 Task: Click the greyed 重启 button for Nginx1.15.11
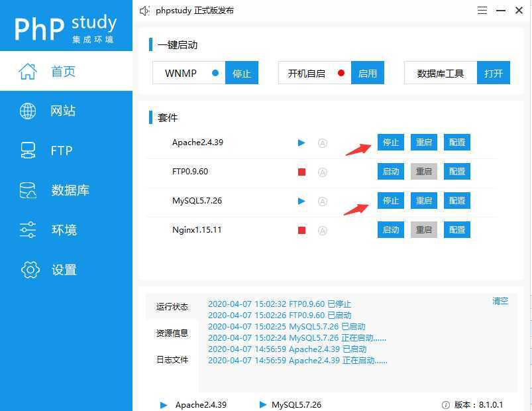424,230
